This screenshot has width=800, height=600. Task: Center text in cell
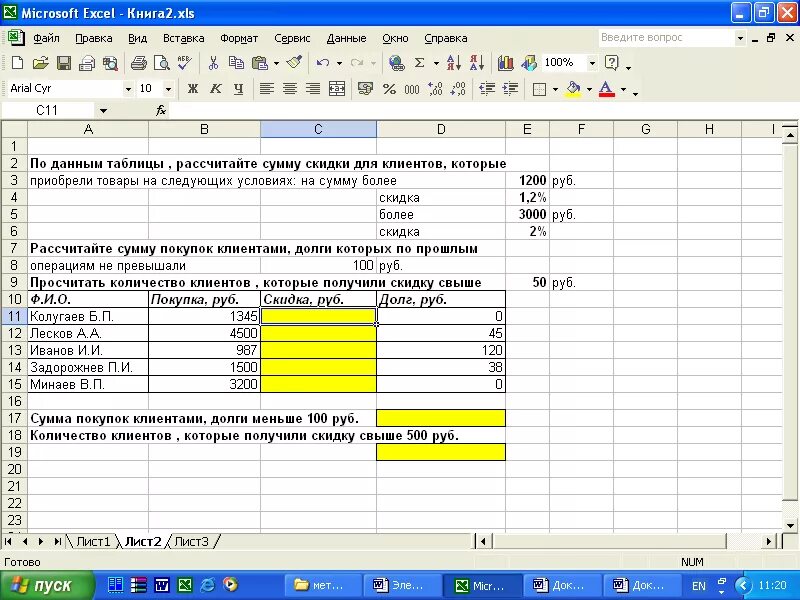pos(290,89)
